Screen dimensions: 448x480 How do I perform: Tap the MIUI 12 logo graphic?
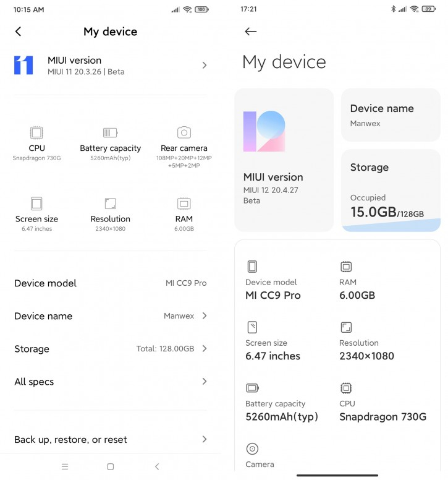(264, 131)
